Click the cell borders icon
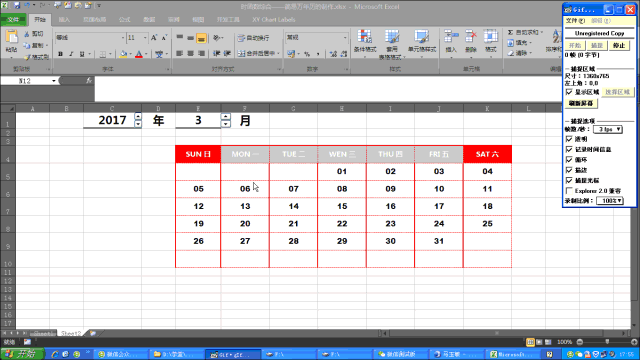 103,54
